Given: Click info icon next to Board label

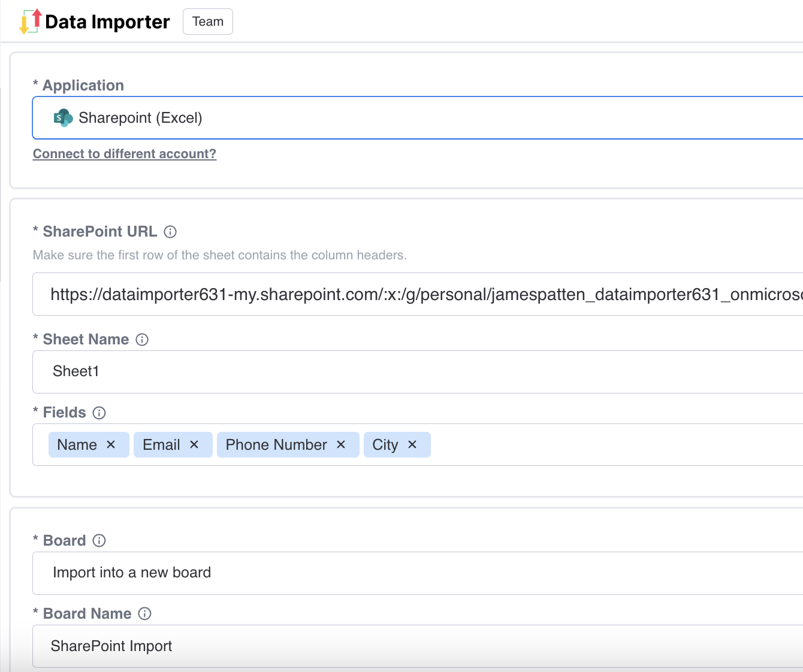Looking at the screenshot, I should point(99,541).
